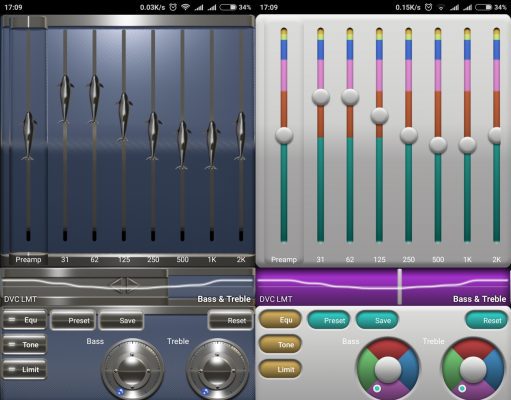Click the 62 Hz round knob on colored slider
This screenshot has width=511, height=400.
click(x=350, y=97)
